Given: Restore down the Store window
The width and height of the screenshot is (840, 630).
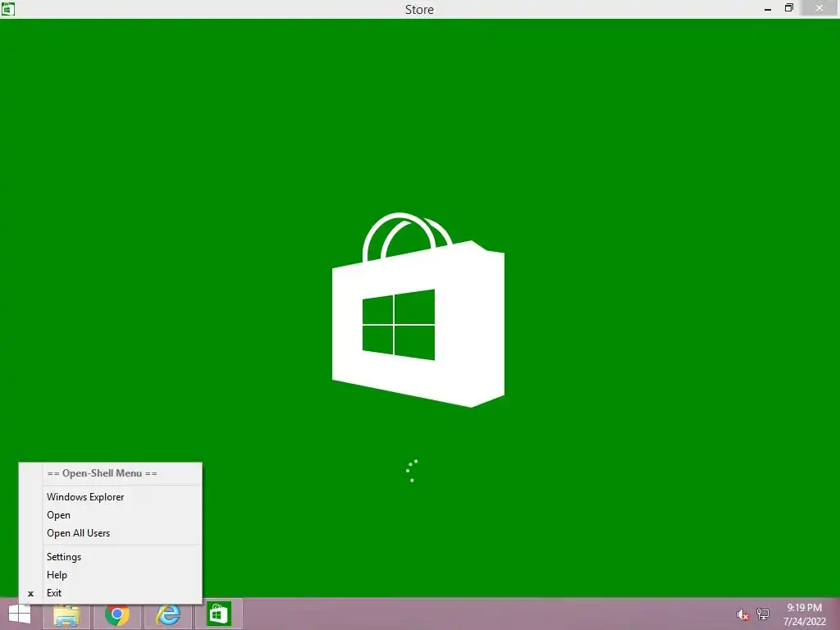Looking at the screenshot, I should pos(788,8).
